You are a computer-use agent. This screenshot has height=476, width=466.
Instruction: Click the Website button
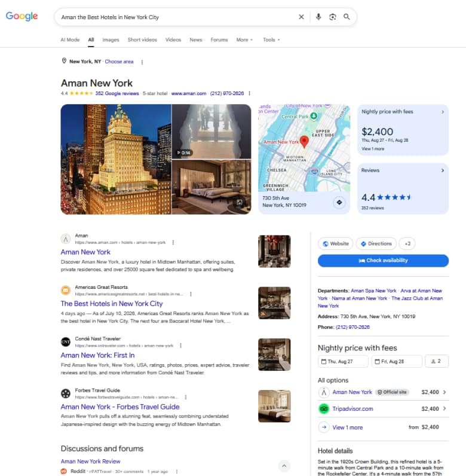[336, 244]
